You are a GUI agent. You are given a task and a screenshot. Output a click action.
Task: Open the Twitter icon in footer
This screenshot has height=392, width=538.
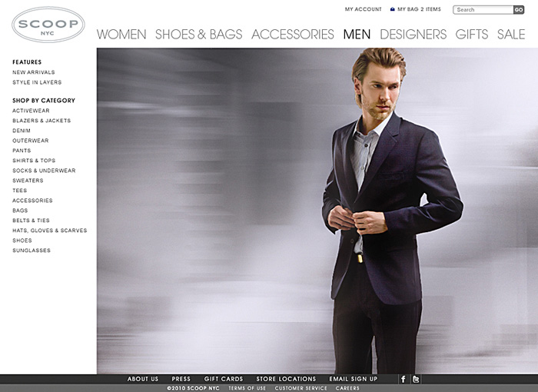pos(417,379)
